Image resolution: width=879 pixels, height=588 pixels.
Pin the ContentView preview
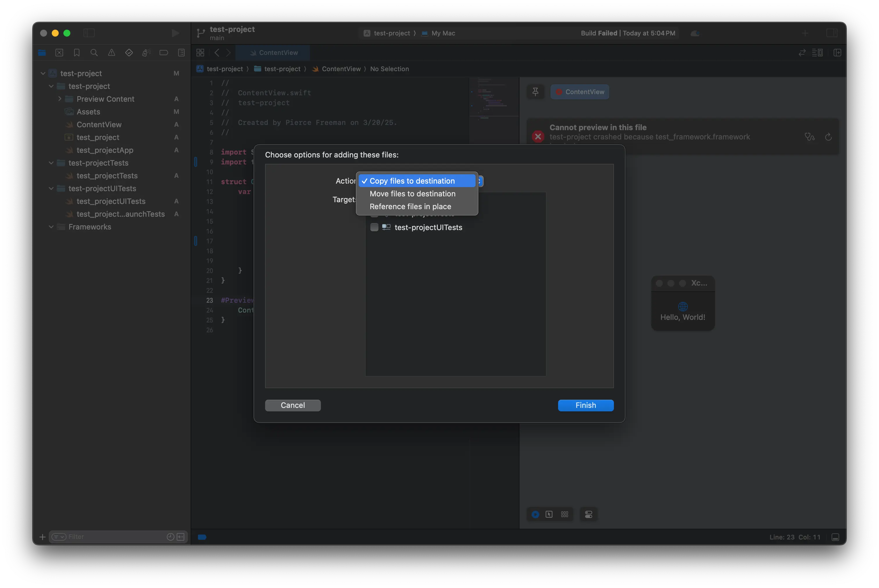point(536,92)
